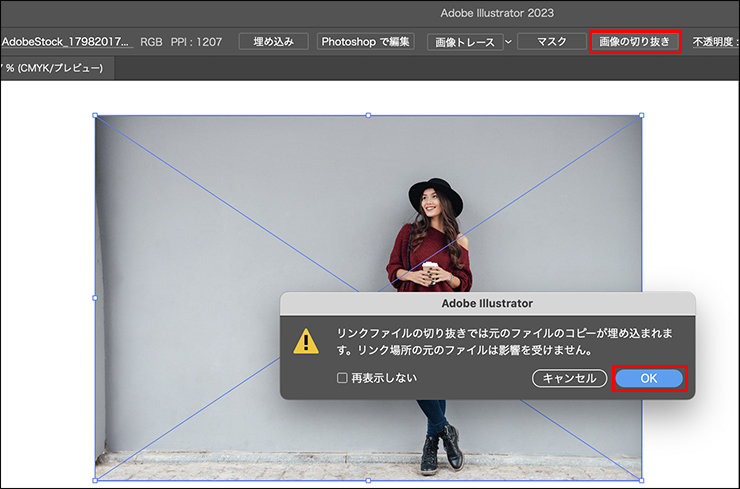This screenshot has width=740, height=489.
Task: Choose Photoshop で編集 in the control bar
Action: coord(365,42)
